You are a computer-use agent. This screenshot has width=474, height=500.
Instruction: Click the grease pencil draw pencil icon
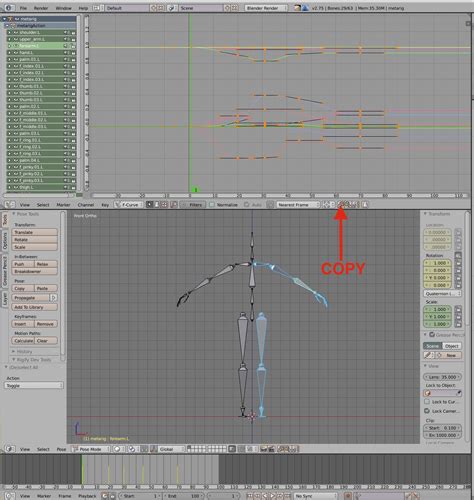(428, 355)
